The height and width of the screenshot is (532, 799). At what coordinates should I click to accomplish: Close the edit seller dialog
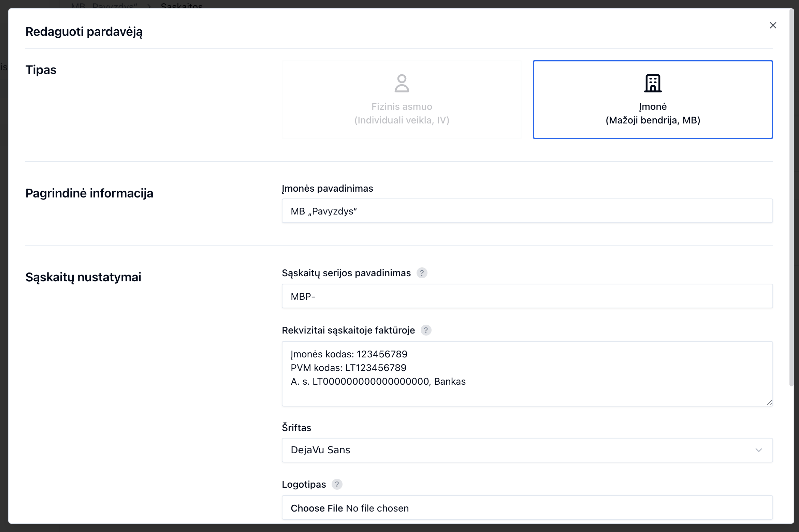[773, 25]
